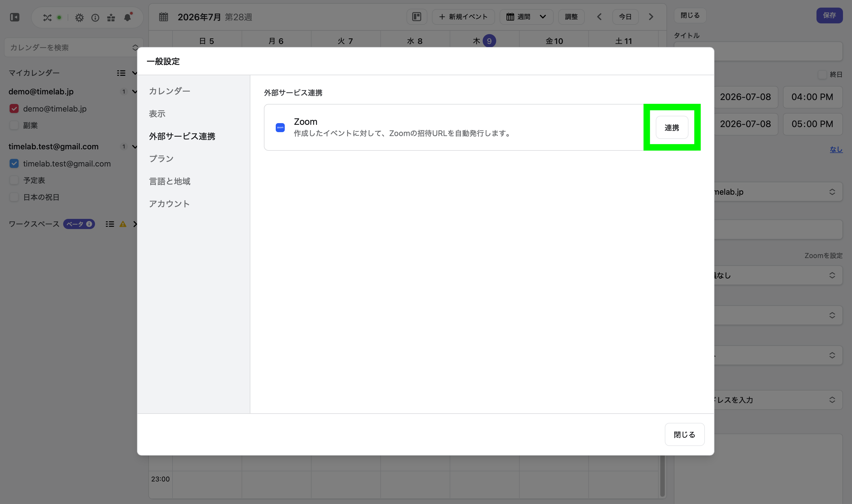The height and width of the screenshot is (504, 852).
Task: Click the 水 8 day header
Action: (415, 41)
